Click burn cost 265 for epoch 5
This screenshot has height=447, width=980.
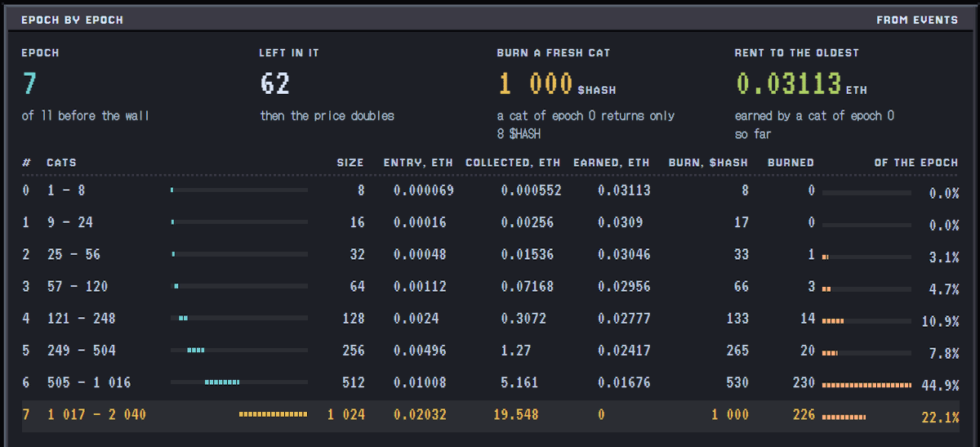tap(737, 351)
